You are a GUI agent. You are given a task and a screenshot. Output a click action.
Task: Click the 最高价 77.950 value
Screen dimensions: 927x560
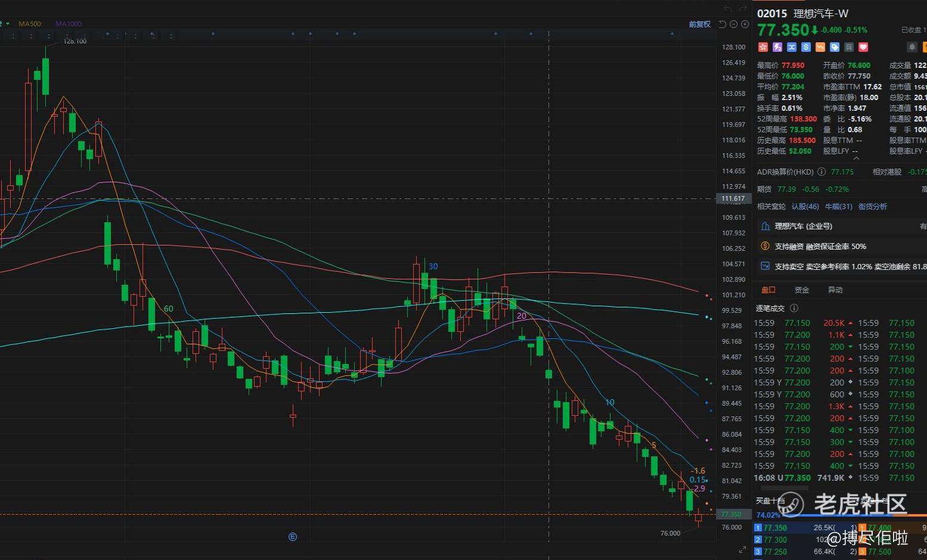click(793, 66)
